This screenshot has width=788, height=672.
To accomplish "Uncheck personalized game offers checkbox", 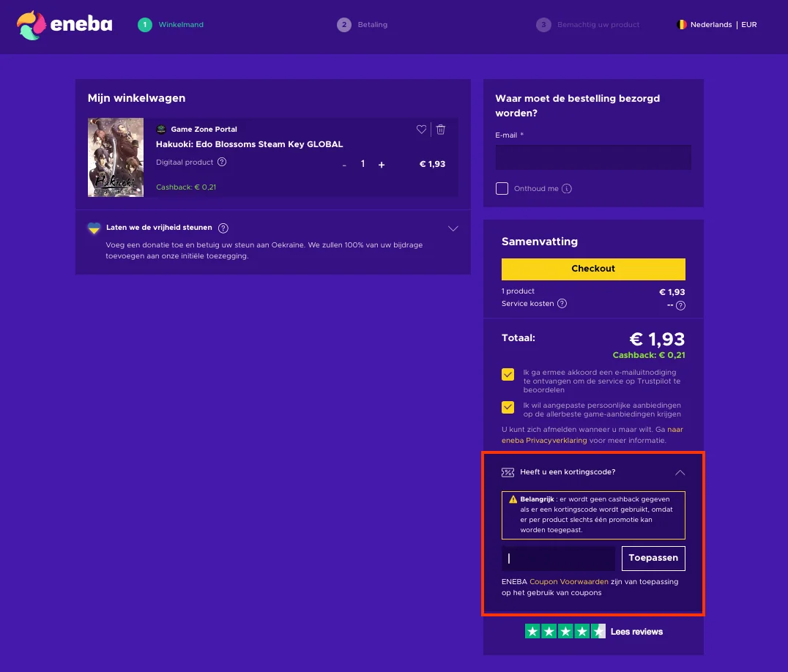I will [508, 408].
